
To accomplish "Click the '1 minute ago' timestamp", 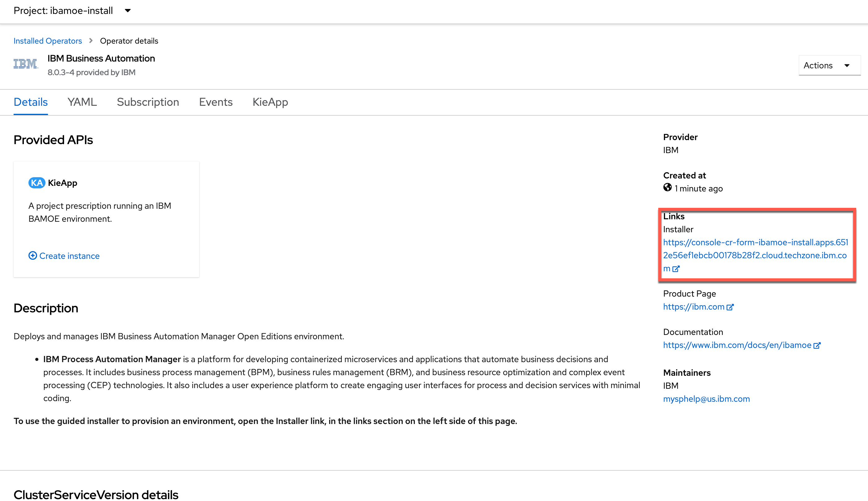I will pos(698,189).
